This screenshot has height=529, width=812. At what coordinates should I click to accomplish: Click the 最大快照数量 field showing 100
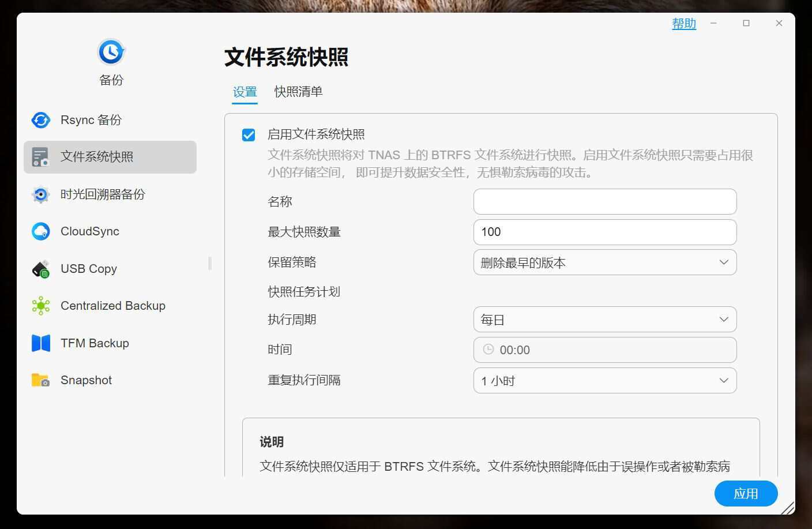(605, 232)
